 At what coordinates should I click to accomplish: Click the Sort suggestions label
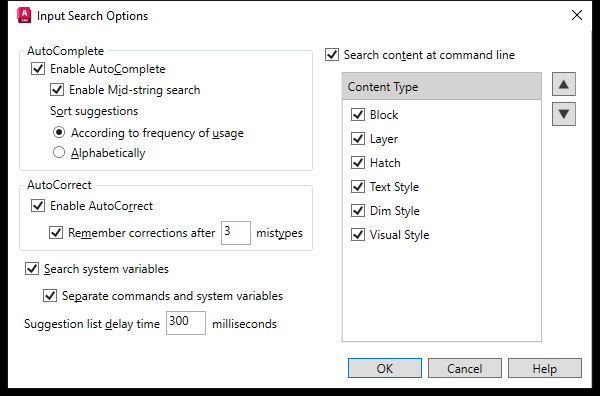tap(94, 111)
